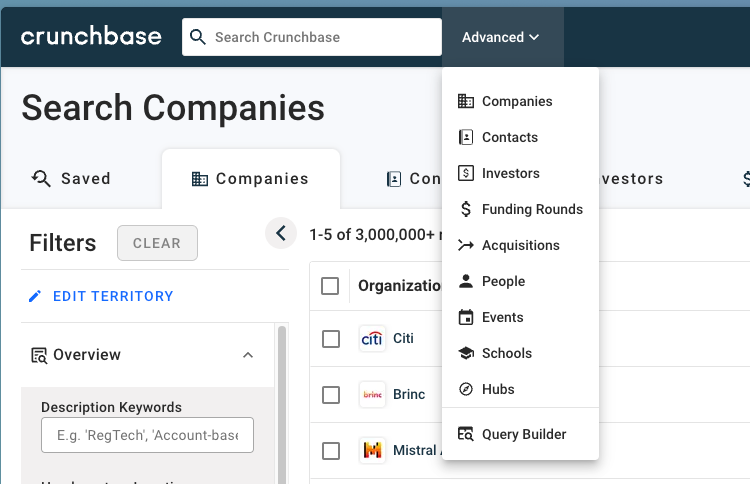Click the Companies building icon in menu
Viewport: 750px width, 484px height.
pos(465,101)
